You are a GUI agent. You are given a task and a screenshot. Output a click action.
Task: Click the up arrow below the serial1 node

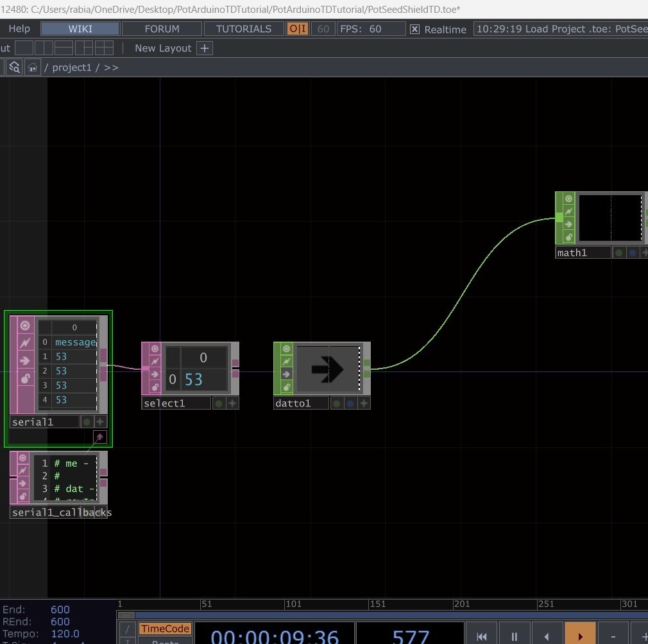click(x=100, y=437)
